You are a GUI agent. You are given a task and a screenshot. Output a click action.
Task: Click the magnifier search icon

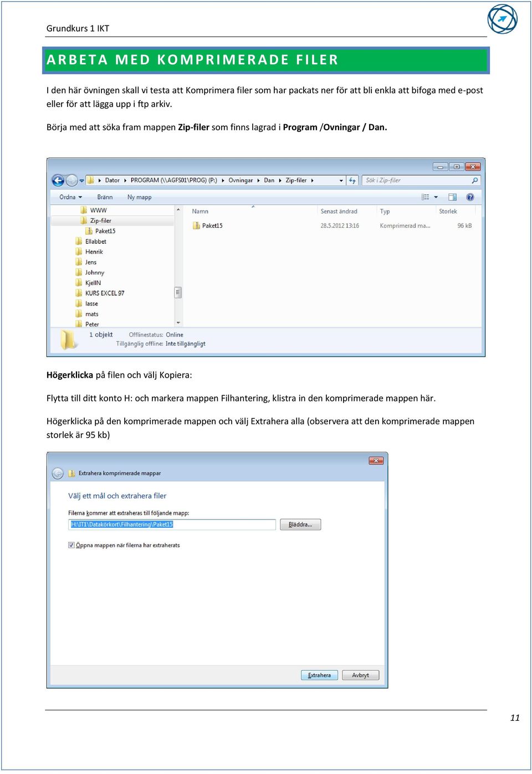[x=475, y=180]
